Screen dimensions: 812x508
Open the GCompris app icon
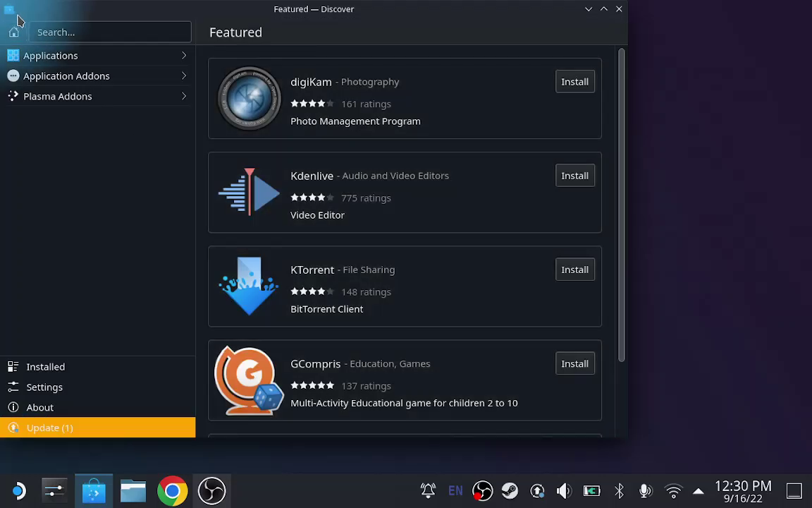pyautogui.click(x=249, y=380)
